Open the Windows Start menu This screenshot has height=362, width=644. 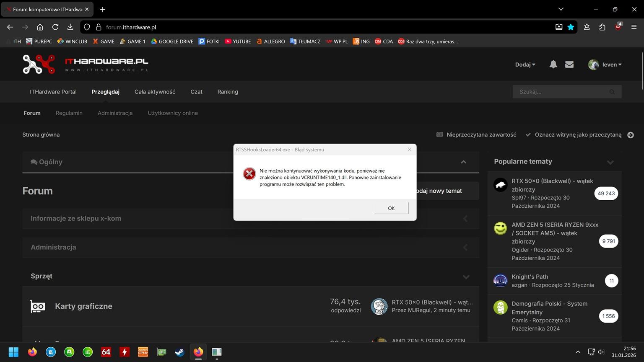13,352
